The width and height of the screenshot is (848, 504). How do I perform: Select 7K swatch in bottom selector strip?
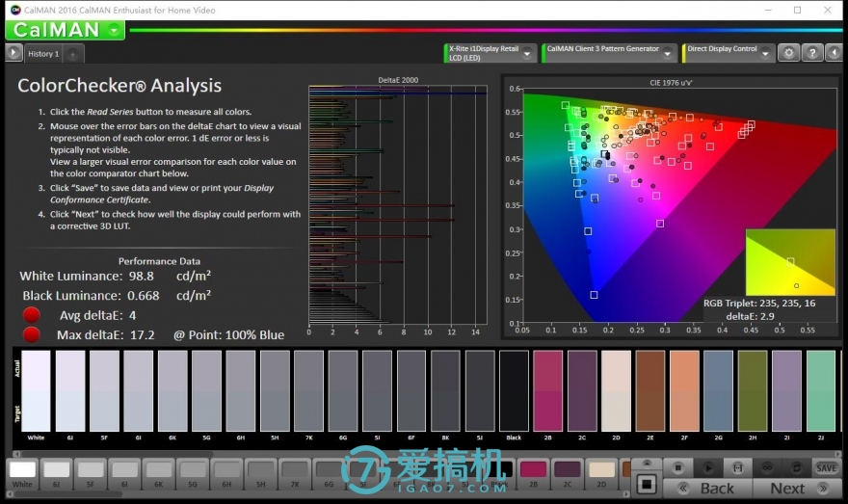pyautogui.click(x=295, y=474)
